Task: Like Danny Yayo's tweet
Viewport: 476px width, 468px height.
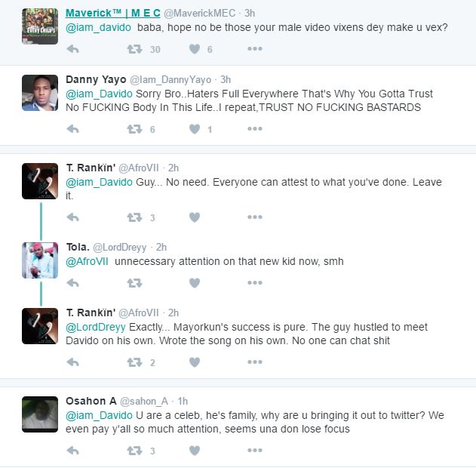Action: [195, 129]
